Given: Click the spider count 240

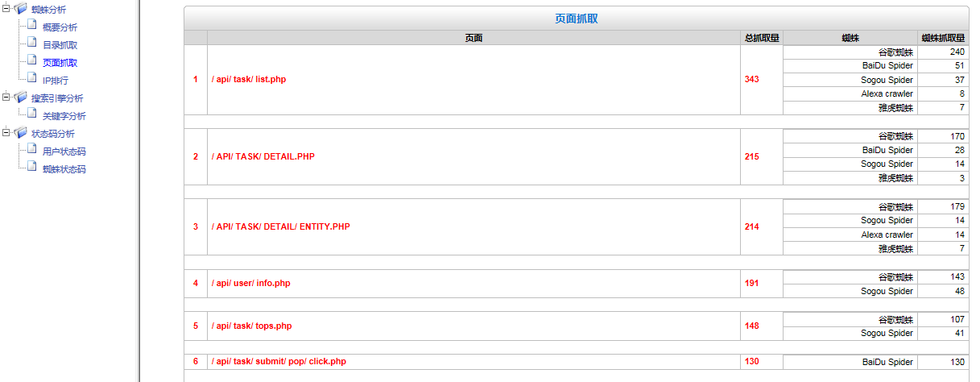Looking at the screenshot, I should (x=957, y=52).
